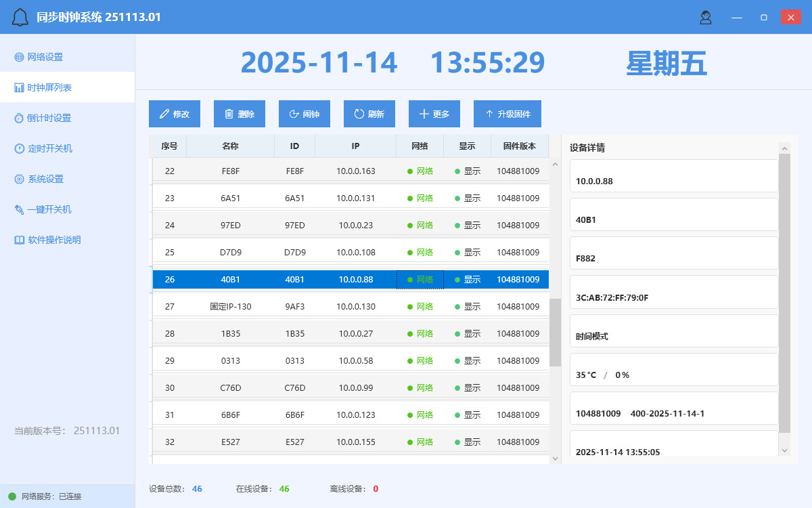Click the user account icon in title bar
Viewport: 812px width, 508px height.
(x=705, y=18)
